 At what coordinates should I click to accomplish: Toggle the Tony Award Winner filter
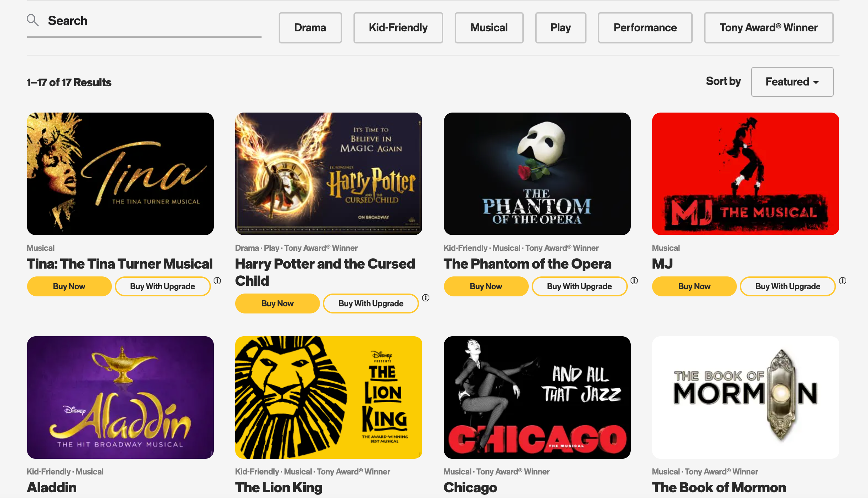(769, 28)
